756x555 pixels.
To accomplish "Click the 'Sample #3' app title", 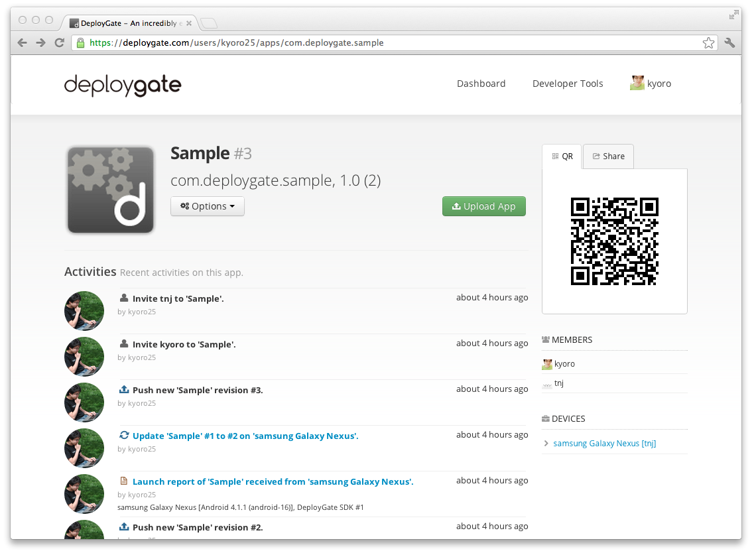I will point(211,154).
